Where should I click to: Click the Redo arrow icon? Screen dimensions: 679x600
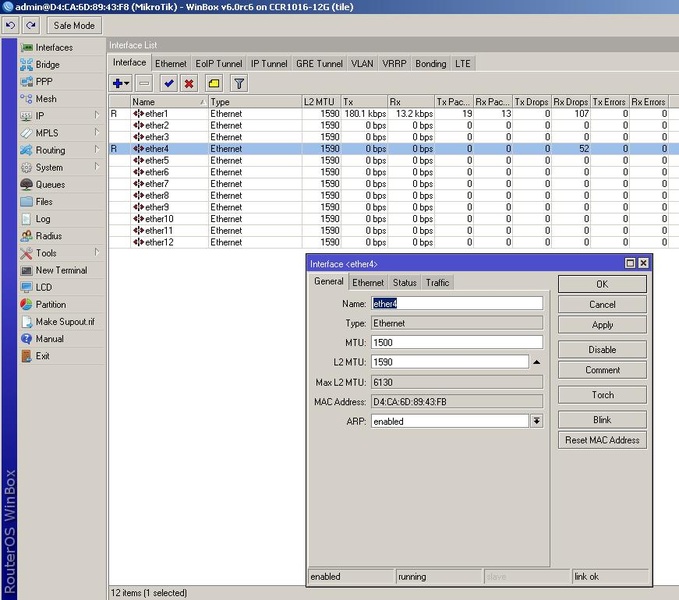(x=30, y=25)
